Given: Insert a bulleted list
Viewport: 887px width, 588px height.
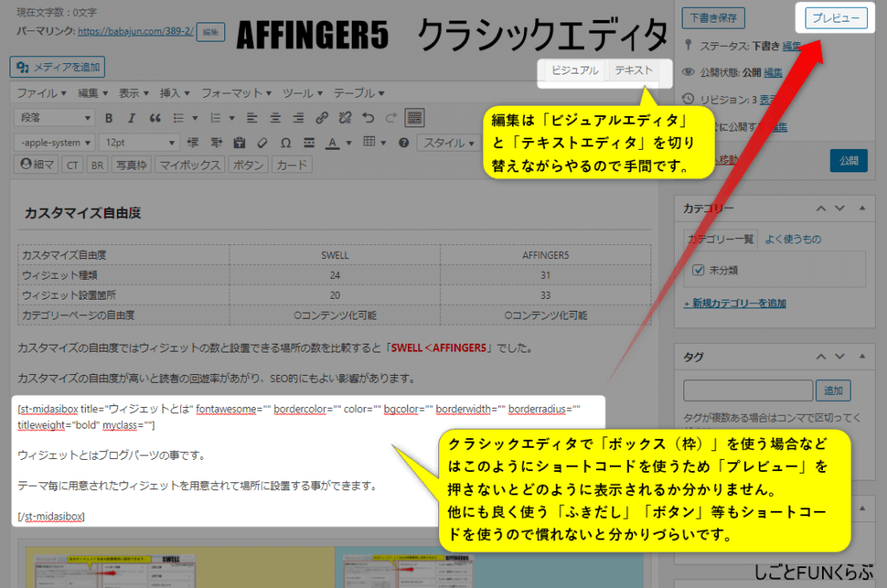Looking at the screenshot, I should point(178,118).
